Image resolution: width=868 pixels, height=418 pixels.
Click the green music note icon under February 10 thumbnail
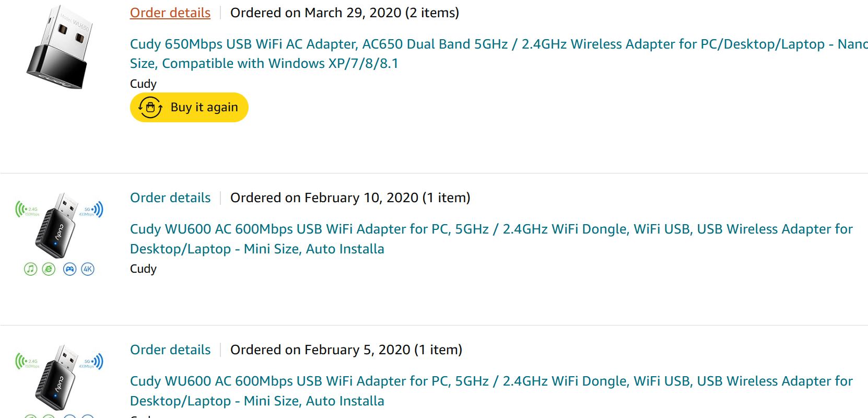coord(31,269)
